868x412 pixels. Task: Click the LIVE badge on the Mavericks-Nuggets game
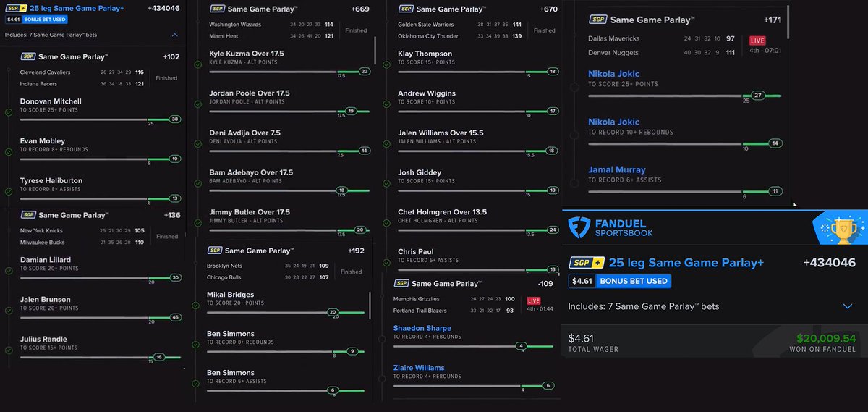click(x=757, y=41)
